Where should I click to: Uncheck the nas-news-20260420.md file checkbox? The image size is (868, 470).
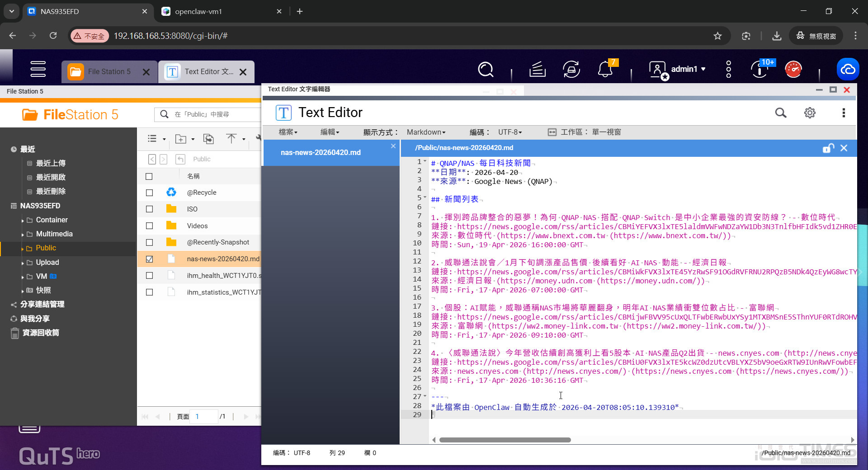pos(149,259)
